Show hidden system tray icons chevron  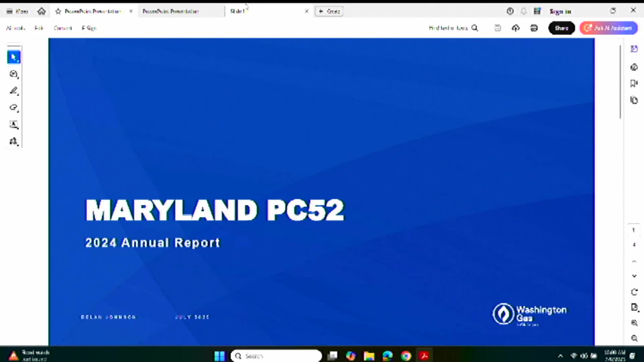[x=560, y=356]
